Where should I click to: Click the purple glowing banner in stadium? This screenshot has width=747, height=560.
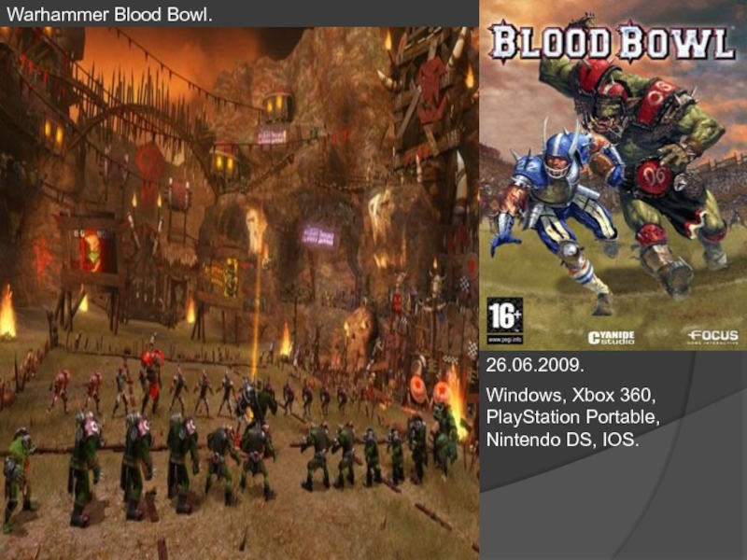(319, 236)
